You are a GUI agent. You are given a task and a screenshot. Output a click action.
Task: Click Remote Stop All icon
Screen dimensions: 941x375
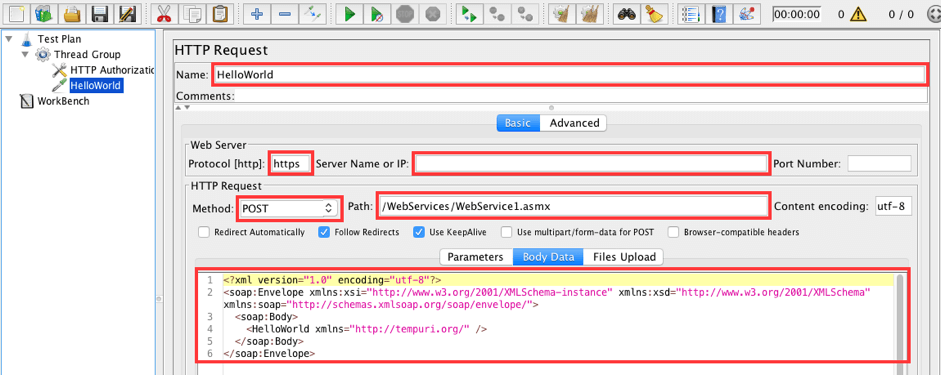pyautogui.click(x=496, y=13)
